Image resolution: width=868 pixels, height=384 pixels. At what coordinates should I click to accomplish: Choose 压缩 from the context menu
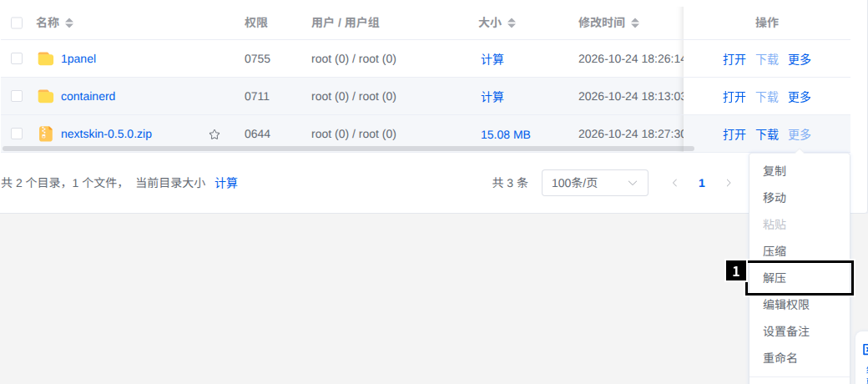[x=799, y=251]
